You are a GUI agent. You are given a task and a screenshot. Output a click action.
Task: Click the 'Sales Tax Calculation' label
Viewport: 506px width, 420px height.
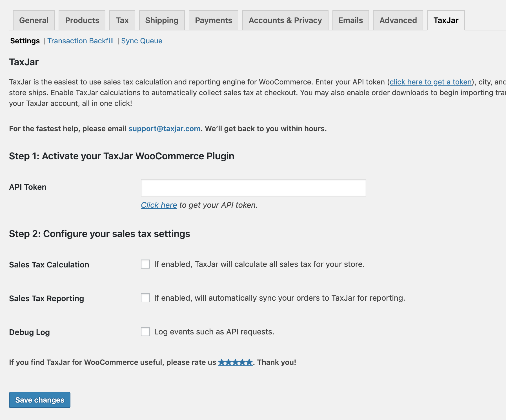49,265
